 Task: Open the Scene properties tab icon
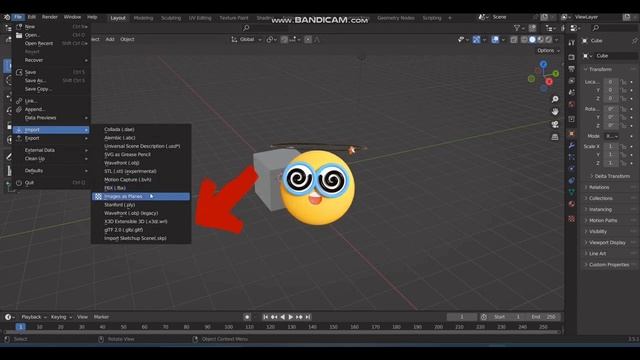coord(571,92)
